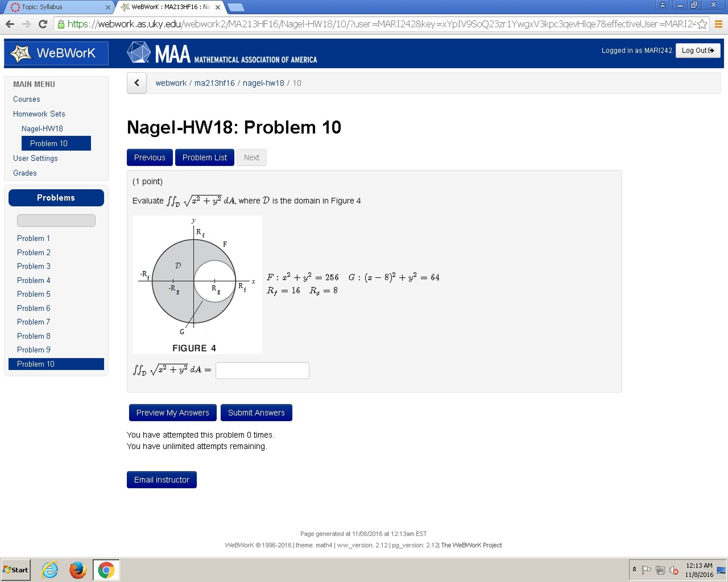Click the progress bar under Problems
This screenshot has width=728, height=582.
click(x=56, y=220)
